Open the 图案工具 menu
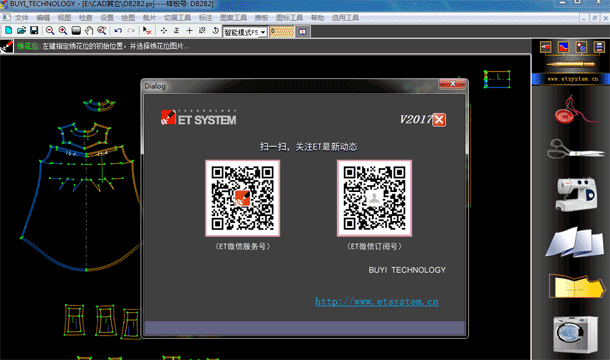 pos(233,18)
